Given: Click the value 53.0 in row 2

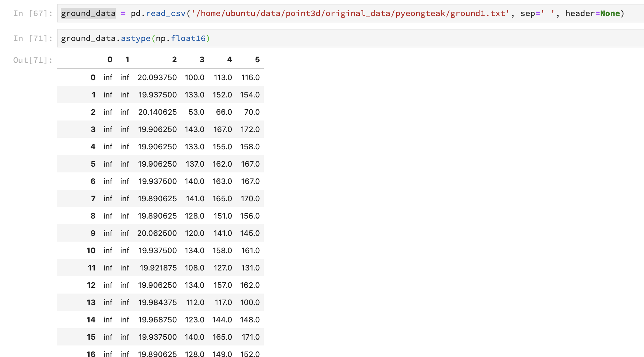Looking at the screenshot, I should (x=196, y=112).
